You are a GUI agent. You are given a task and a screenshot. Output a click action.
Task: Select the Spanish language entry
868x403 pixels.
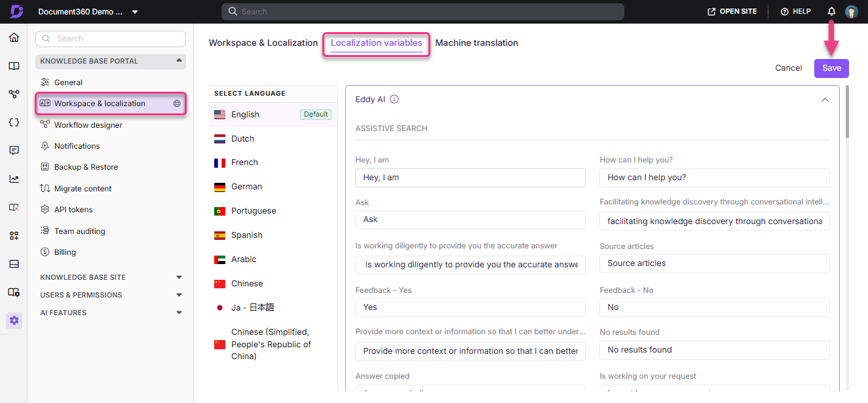point(246,235)
